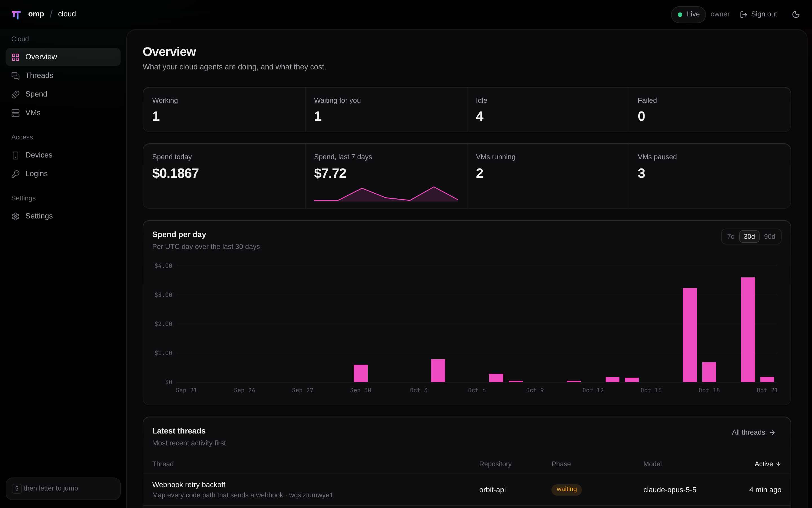This screenshot has width=812, height=508.
Task: Click the VMs paused card
Action: coord(710,176)
